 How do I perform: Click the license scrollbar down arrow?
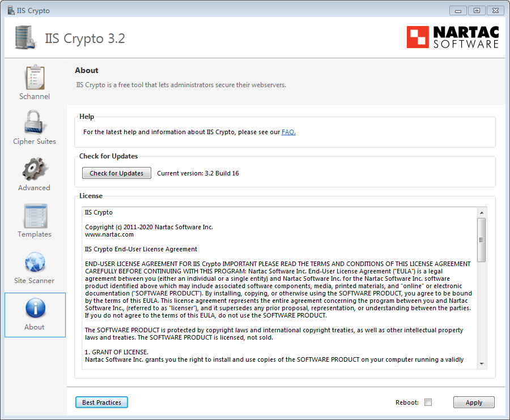pyautogui.click(x=481, y=364)
